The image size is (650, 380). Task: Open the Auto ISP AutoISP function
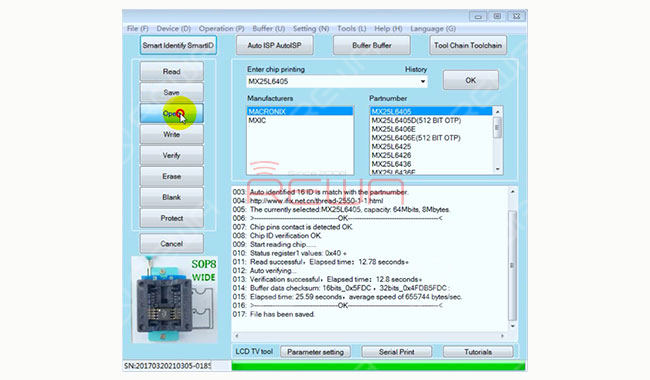(274, 45)
